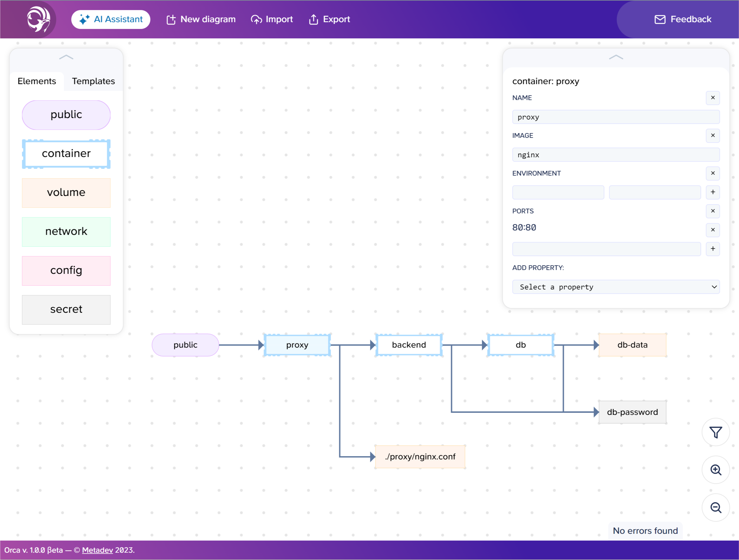739x560 pixels.
Task: Expand the container properties panel chevron
Action: 616,57
